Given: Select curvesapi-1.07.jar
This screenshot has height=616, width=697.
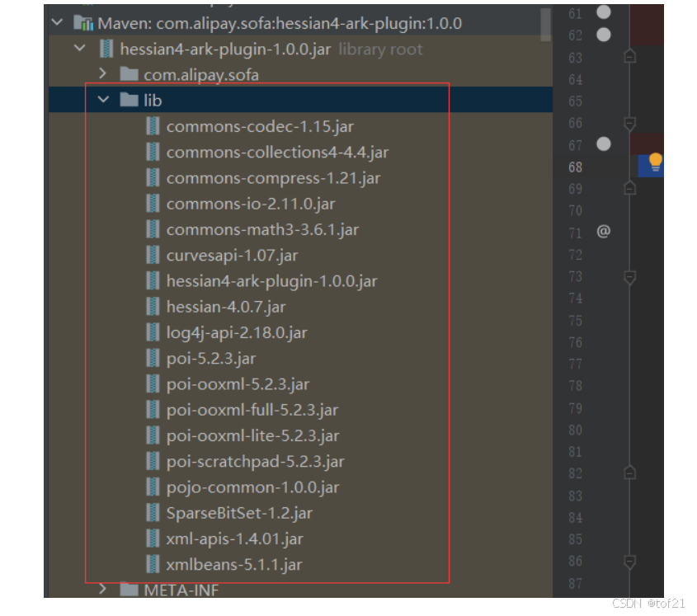Looking at the screenshot, I should point(232,256).
